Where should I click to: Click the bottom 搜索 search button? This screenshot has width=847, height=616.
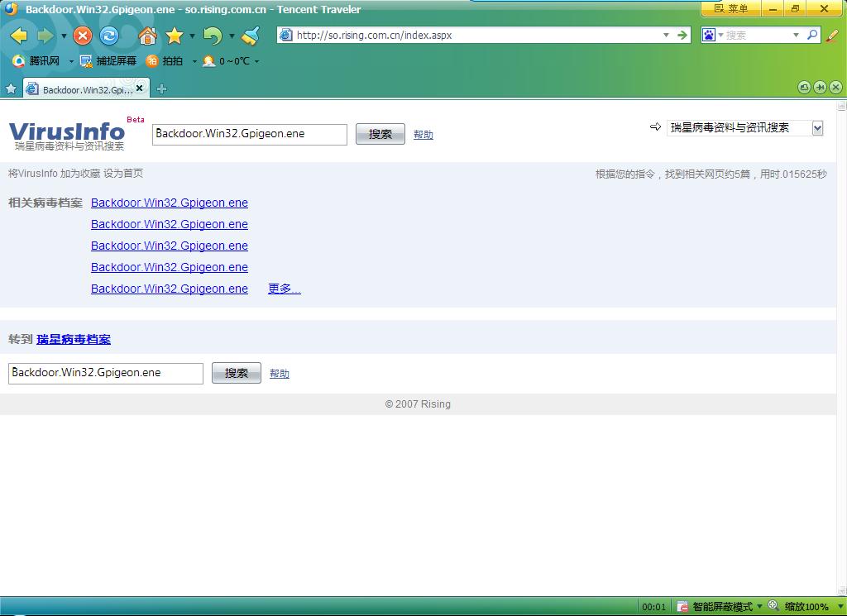tap(236, 373)
